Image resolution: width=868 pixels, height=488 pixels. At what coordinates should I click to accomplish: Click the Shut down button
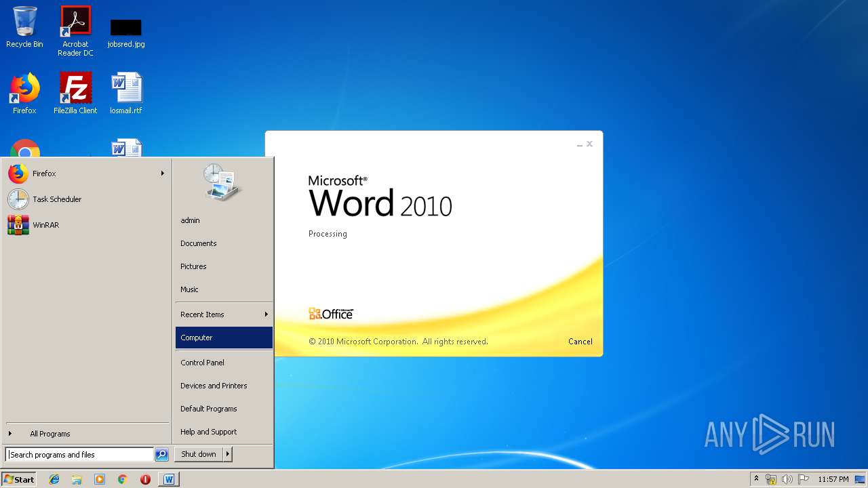tap(199, 454)
